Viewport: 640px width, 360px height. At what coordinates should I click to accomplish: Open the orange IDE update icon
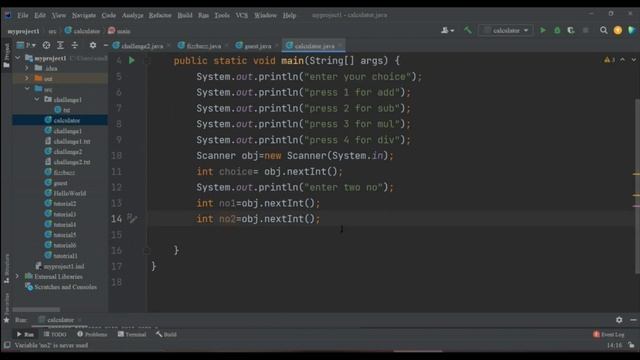tap(618, 30)
